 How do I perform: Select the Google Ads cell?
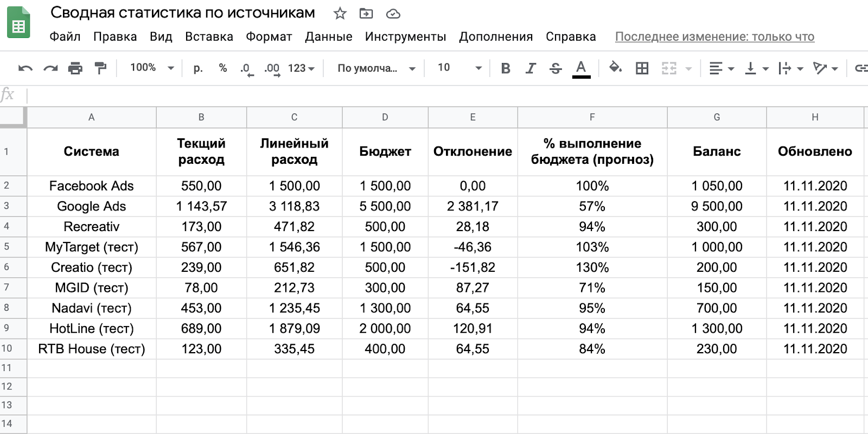pyautogui.click(x=92, y=206)
